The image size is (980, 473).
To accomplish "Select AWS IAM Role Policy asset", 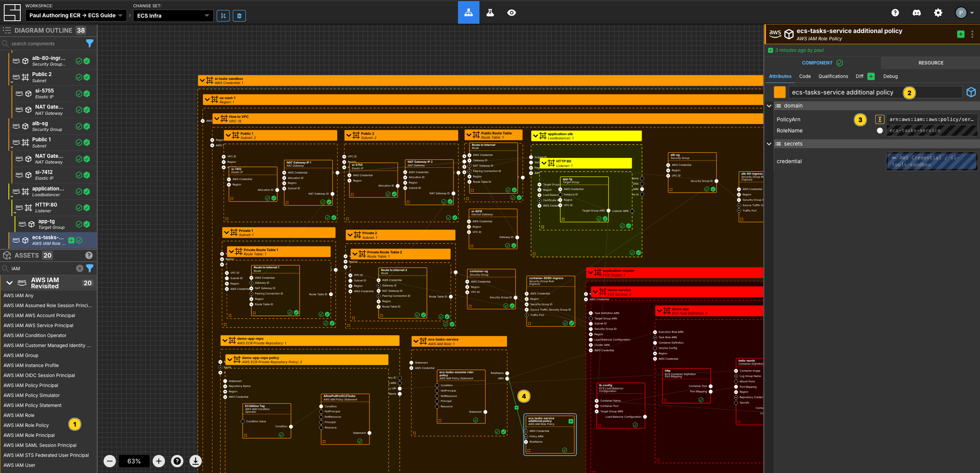I will pyautogui.click(x=26, y=425).
